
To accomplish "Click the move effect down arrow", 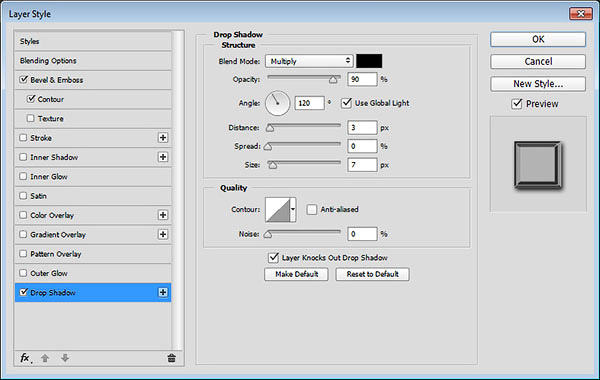I will pyautogui.click(x=65, y=358).
